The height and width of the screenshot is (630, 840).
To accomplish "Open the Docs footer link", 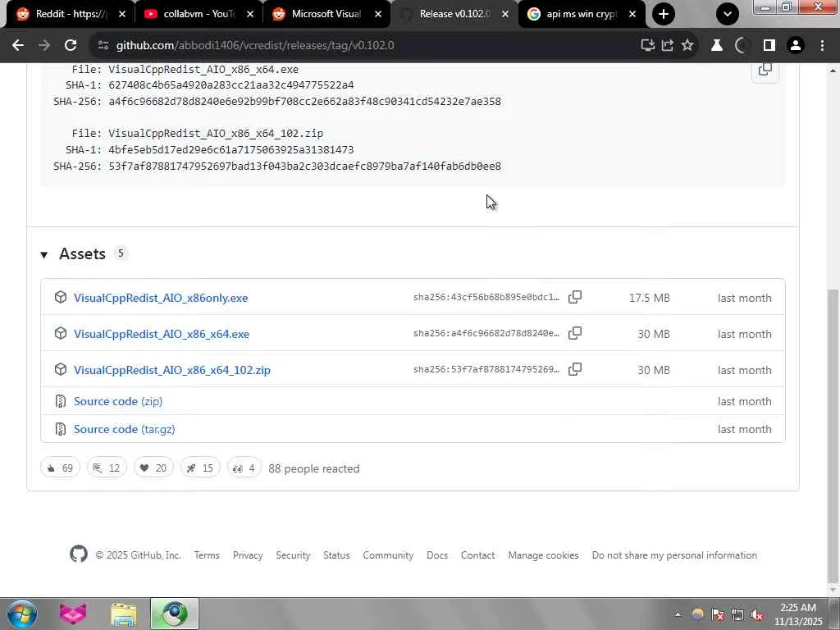I will [437, 555].
